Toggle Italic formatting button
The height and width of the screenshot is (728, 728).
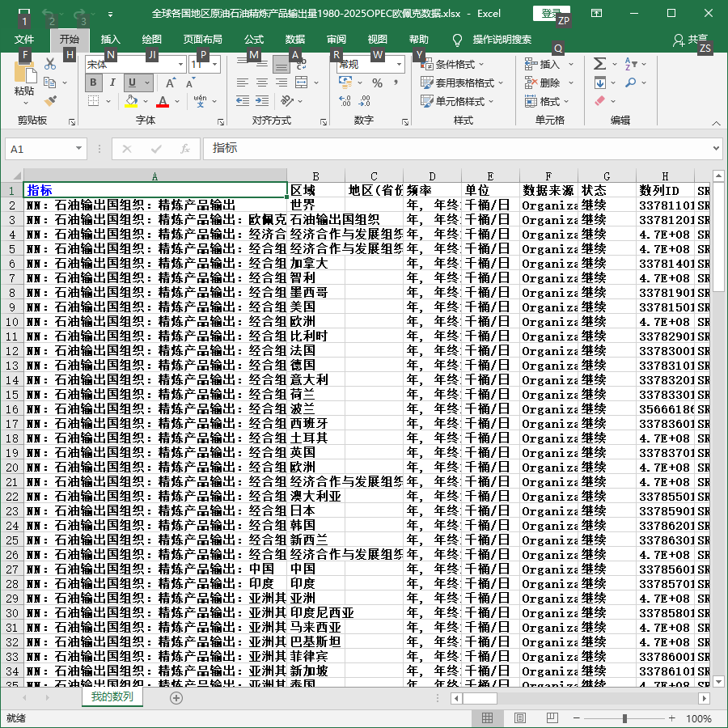[112, 83]
